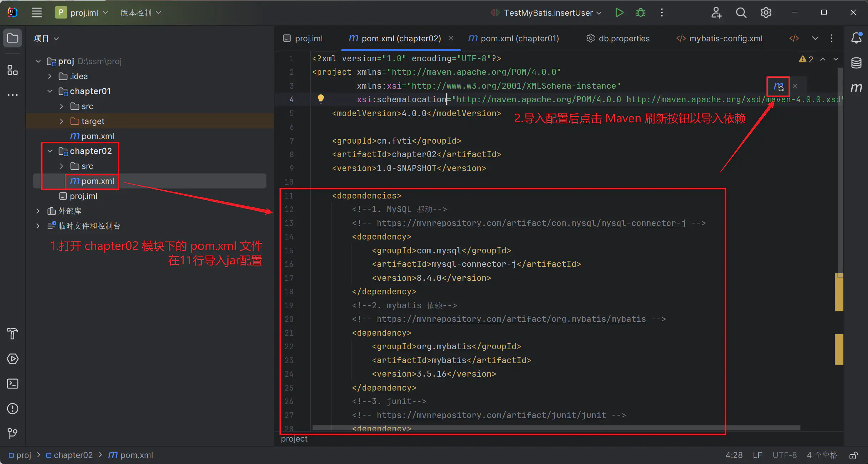Click project in the editor XML breadcrumb
Viewport: 868px width, 464px height.
pos(294,439)
